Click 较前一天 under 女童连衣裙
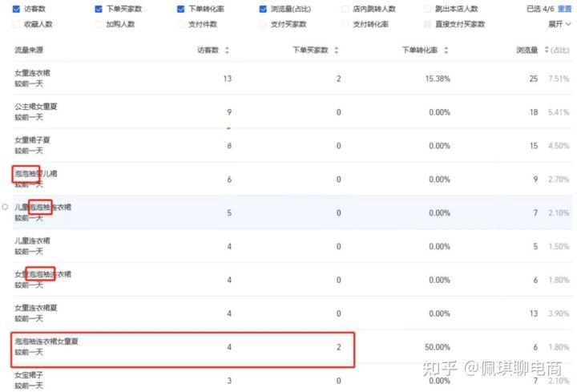Image resolution: width=577 pixels, height=392 pixels. 29,83
